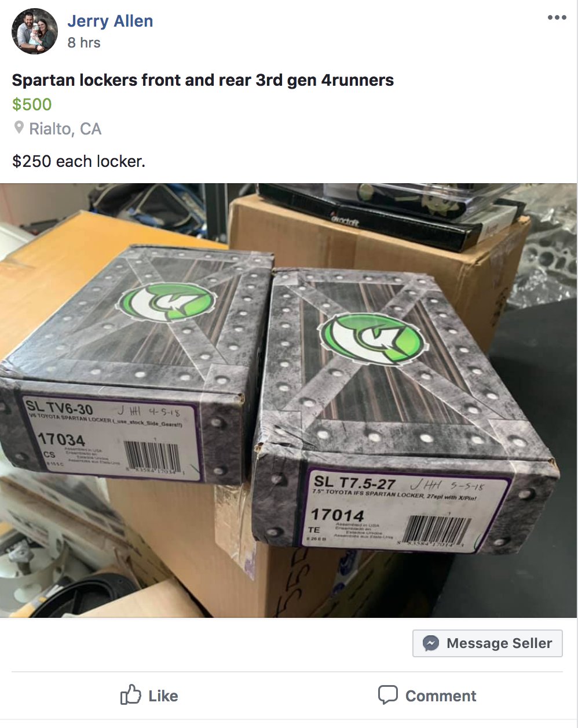Viewport: 578px width, 728px height.
Task: Open the Jerry Allen profile name link
Action: point(110,21)
